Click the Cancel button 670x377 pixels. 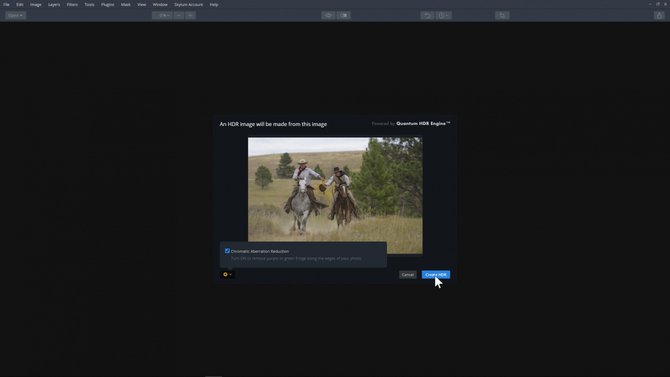pyautogui.click(x=408, y=274)
